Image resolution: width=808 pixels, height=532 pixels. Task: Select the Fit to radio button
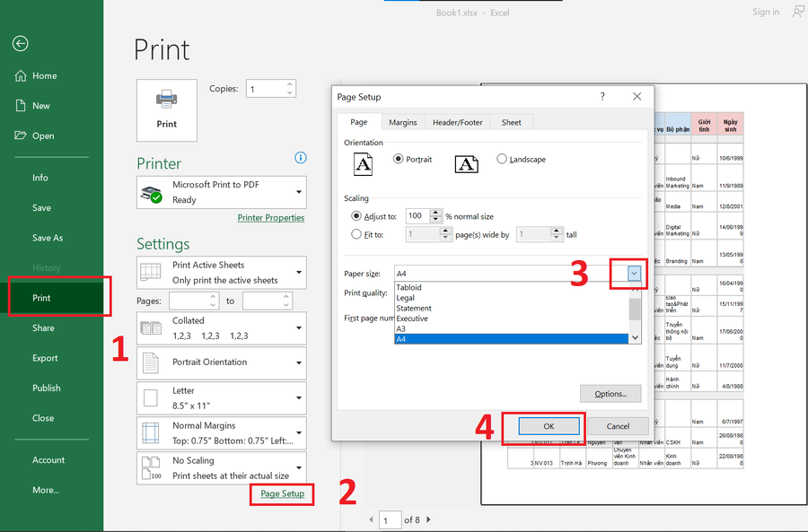(x=356, y=234)
